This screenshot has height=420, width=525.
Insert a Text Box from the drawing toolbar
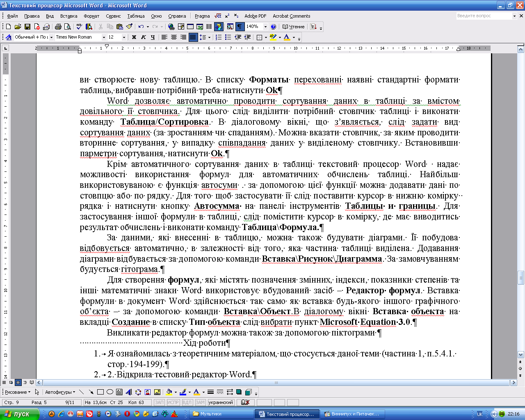119,392
